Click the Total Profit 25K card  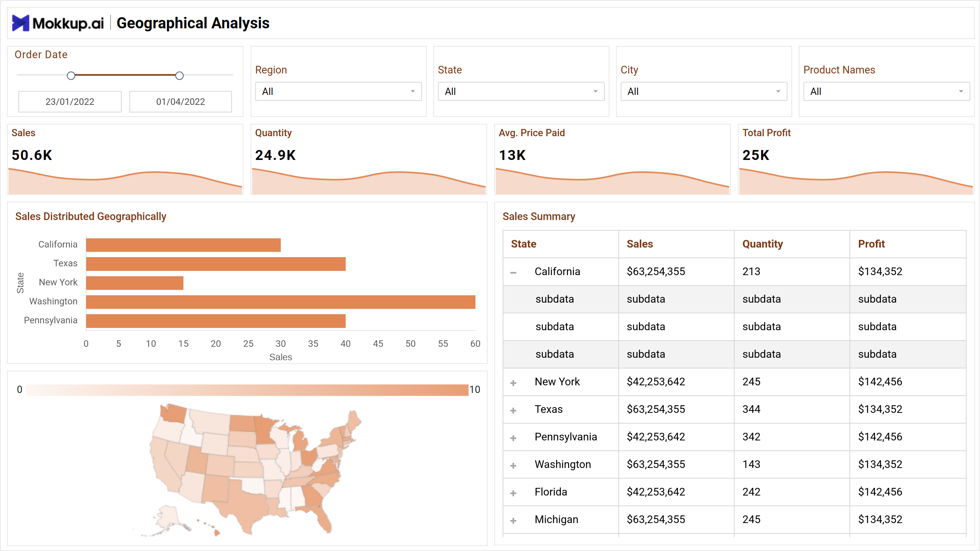(856, 159)
